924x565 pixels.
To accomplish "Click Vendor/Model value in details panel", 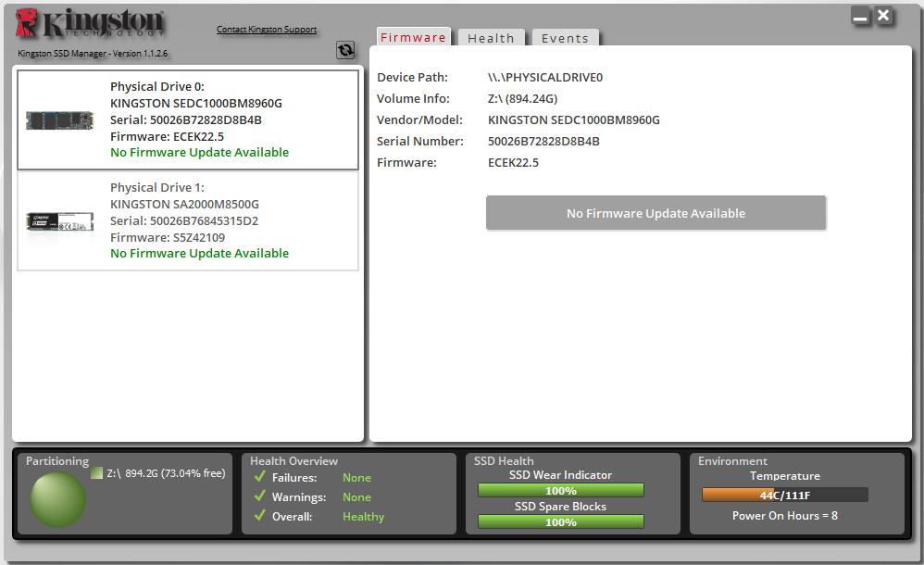I will pyautogui.click(x=574, y=119).
